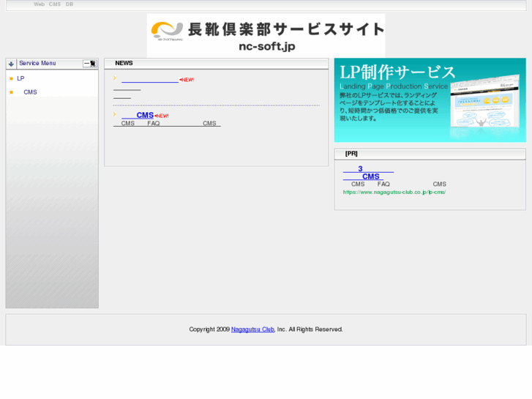Click the down-arrow icon beside Service Menu
The height and width of the screenshot is (399, 532).
tap(11, 64)
